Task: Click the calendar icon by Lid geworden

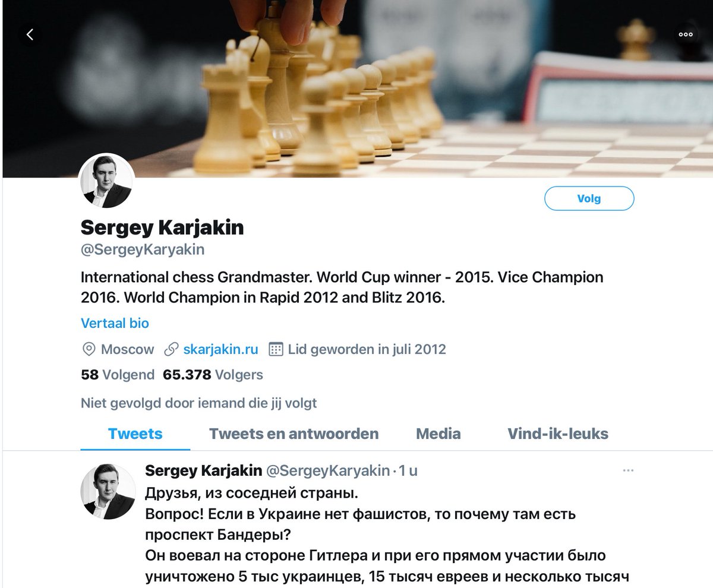Action: (x=276, y=349)
